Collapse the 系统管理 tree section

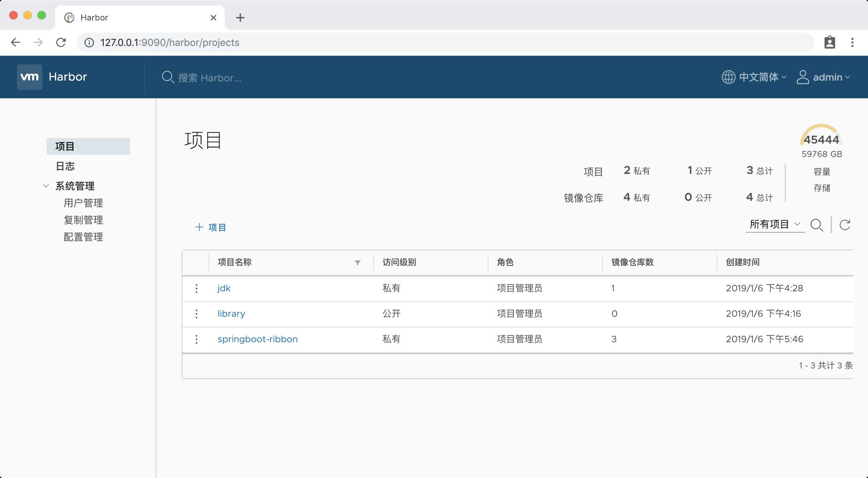(46, 186)
